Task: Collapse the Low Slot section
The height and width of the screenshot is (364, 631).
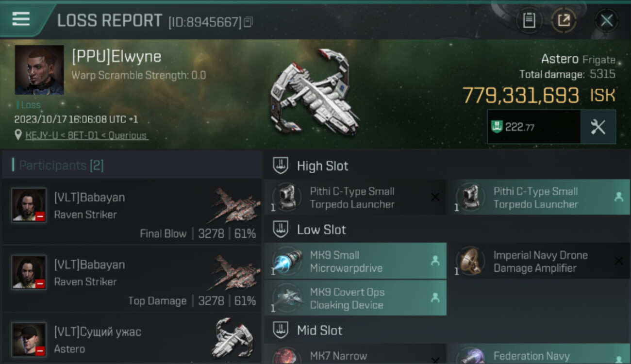Action: [281, 230]
